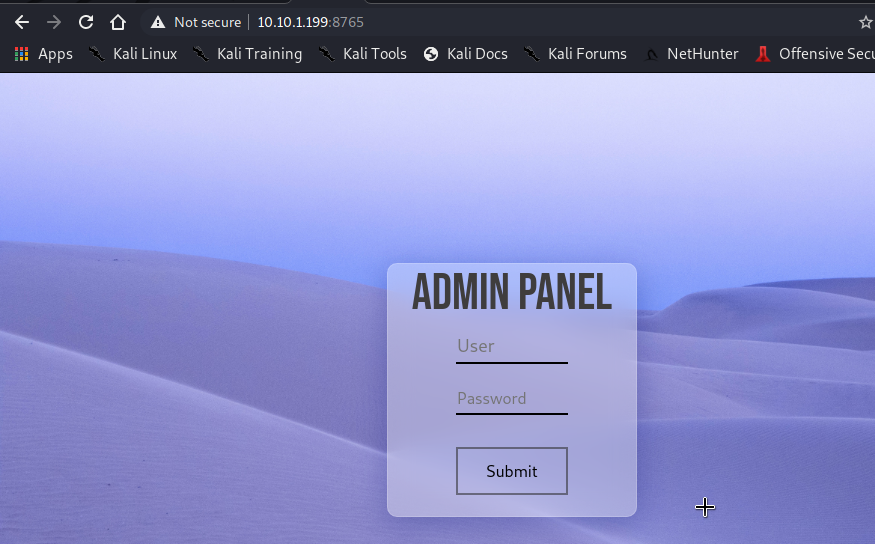This screenshot has height=544, width=875.
Task: Open the Kali Tools bookmark
Action: point(375,54)
